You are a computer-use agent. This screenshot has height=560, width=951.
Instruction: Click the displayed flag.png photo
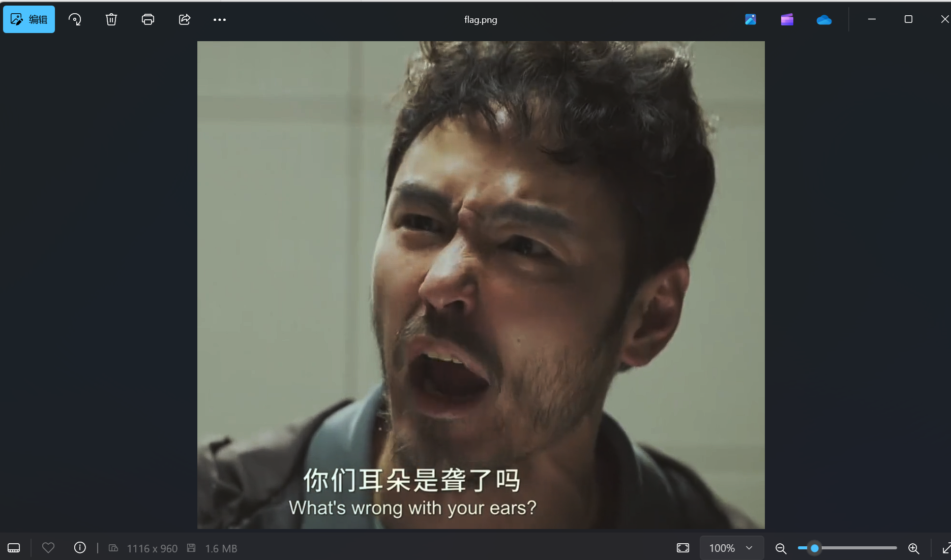point(481,285)
